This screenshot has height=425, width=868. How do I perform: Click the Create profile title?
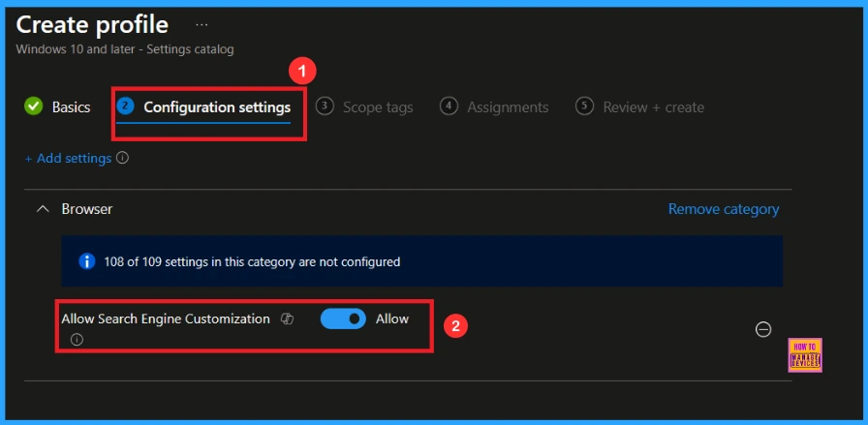tap(92, 25)
